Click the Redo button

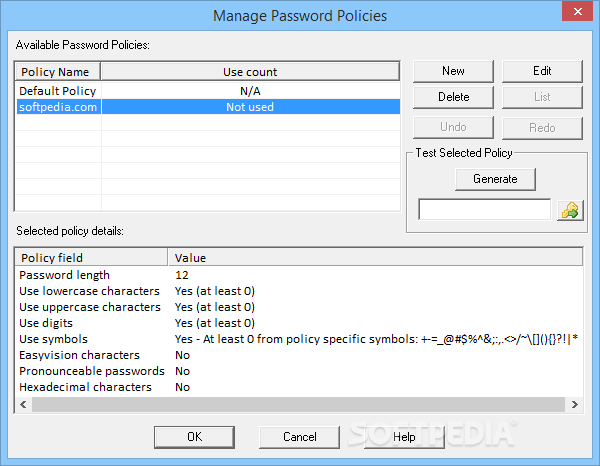542,127
